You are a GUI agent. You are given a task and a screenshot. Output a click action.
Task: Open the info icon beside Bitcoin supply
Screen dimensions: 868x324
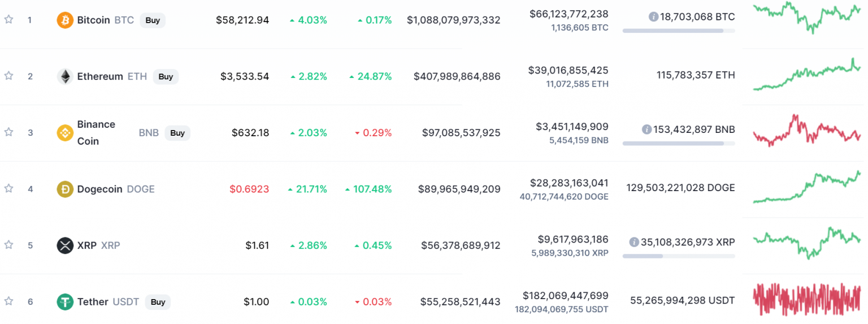(x=654, y=17)
